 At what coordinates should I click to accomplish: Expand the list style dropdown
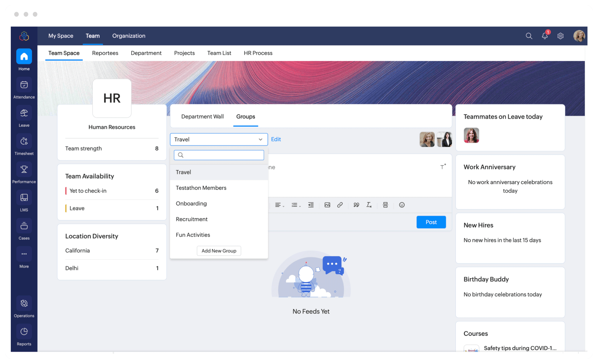tap(296, 205)
